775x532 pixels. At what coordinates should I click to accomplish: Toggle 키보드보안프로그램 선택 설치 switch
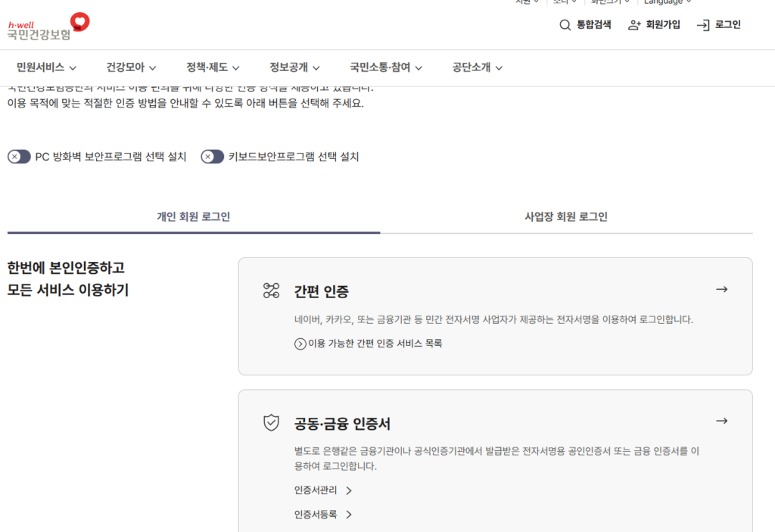(212, 157)
